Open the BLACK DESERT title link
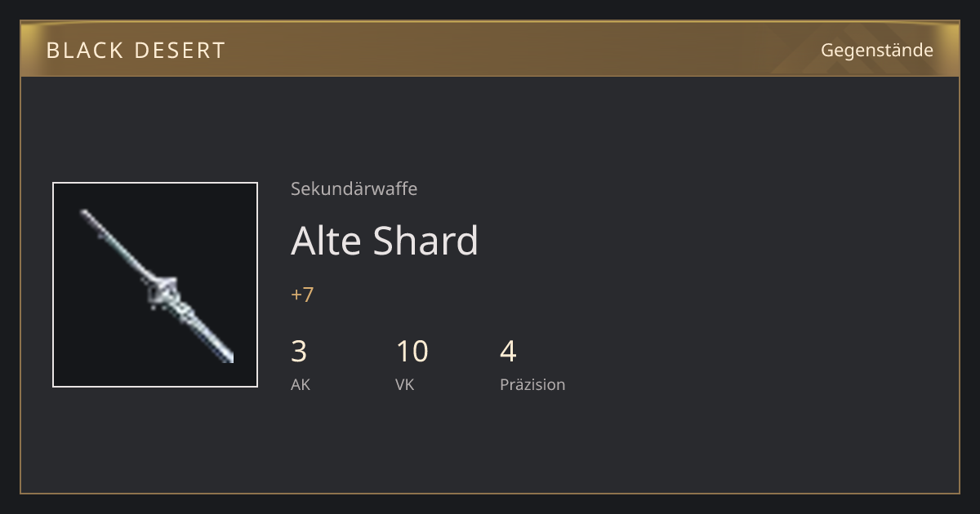Screen dimensions: 980x514 [x=136, y=51]
